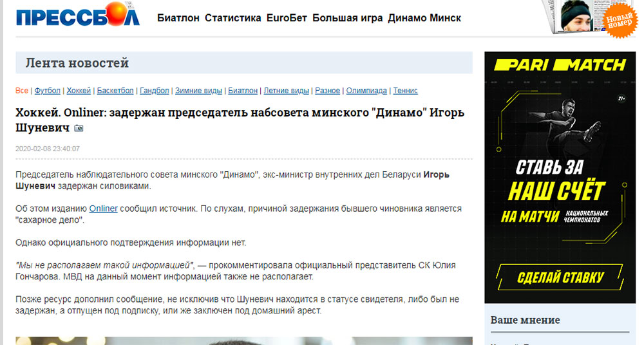This screenshot has height=345, width=644.
Task: Open the Биатлон top menu item
Action: pyautogui.click(x=178, y=18)
